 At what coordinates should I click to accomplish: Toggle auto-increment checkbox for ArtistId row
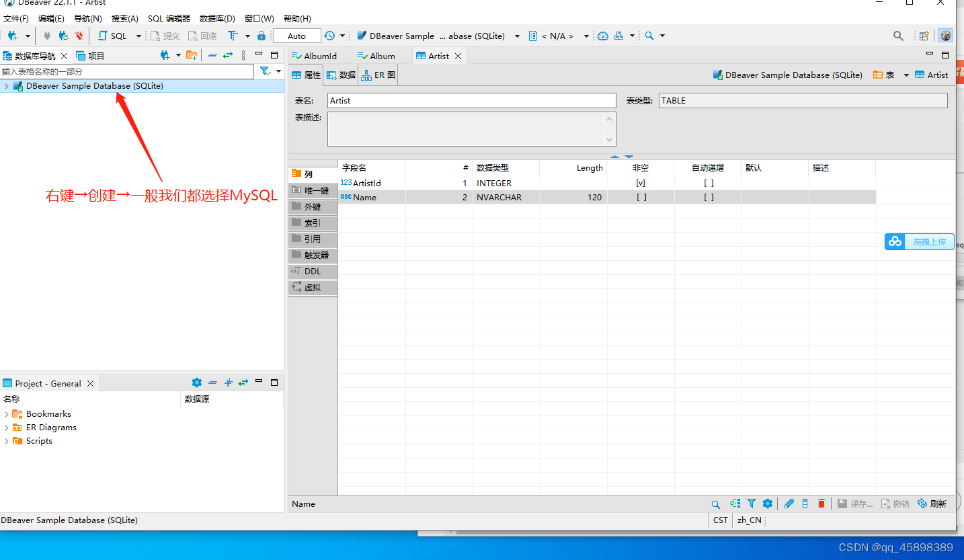pos(709,183)
